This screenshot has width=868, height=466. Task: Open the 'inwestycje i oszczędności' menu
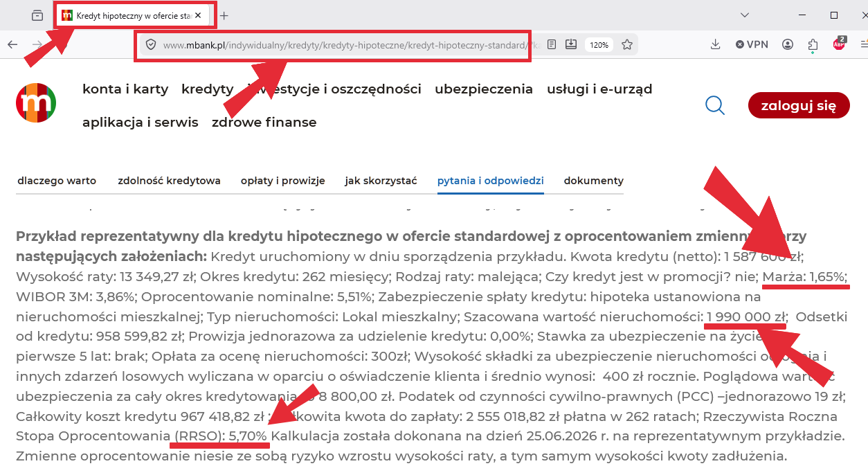(x=334, y=89)
